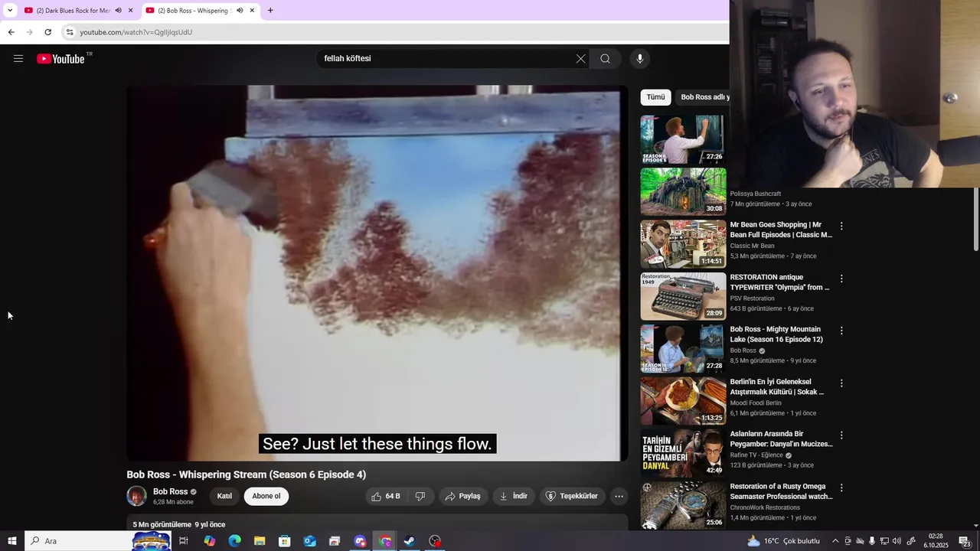Image resolution: width=980 pixels, height=551 pixels.
Task: Mute the Dark Blues Rock tab's speaker icon
Action: pos(118,11)
